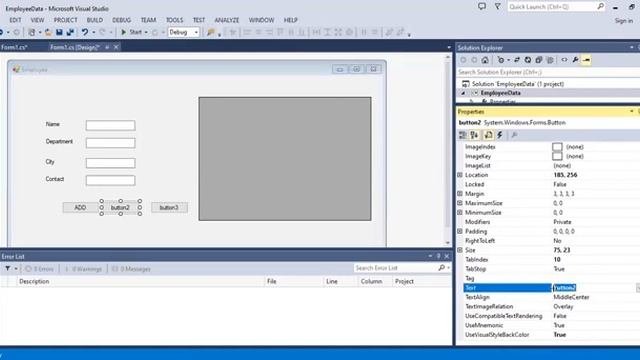Click the Search Error List field
The width and height of the screenshot is (640, 360).
tap(395, 268)
